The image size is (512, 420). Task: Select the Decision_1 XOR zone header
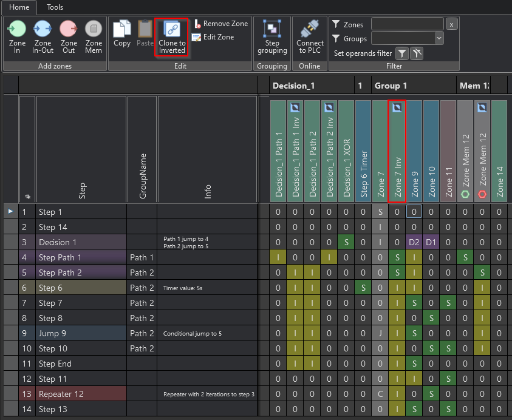tap(346, 151)
